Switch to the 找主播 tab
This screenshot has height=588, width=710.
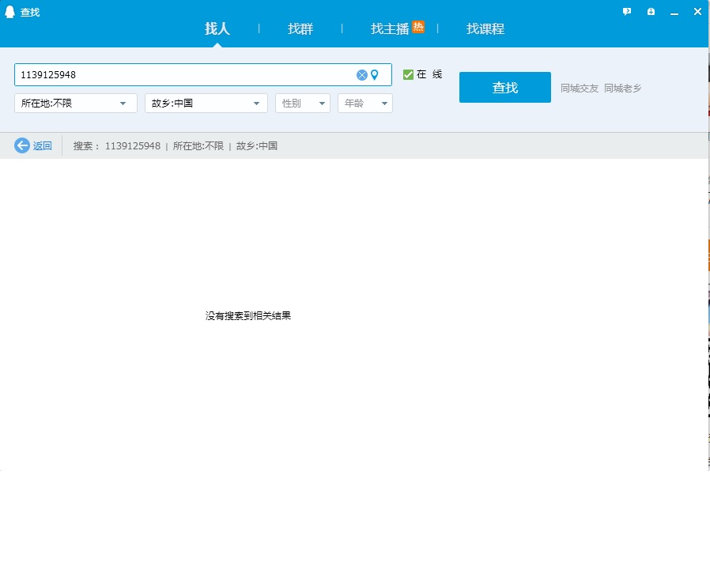coord(390,29)
